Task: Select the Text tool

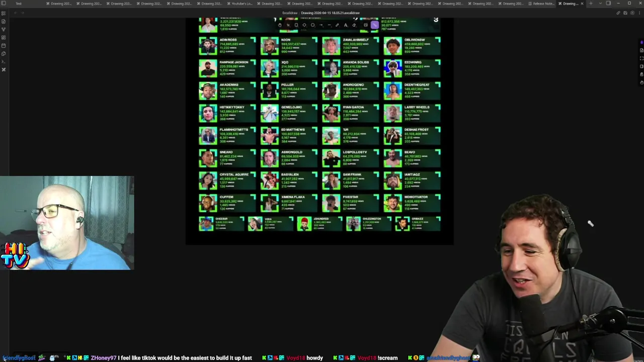Action: click(345, 25)
